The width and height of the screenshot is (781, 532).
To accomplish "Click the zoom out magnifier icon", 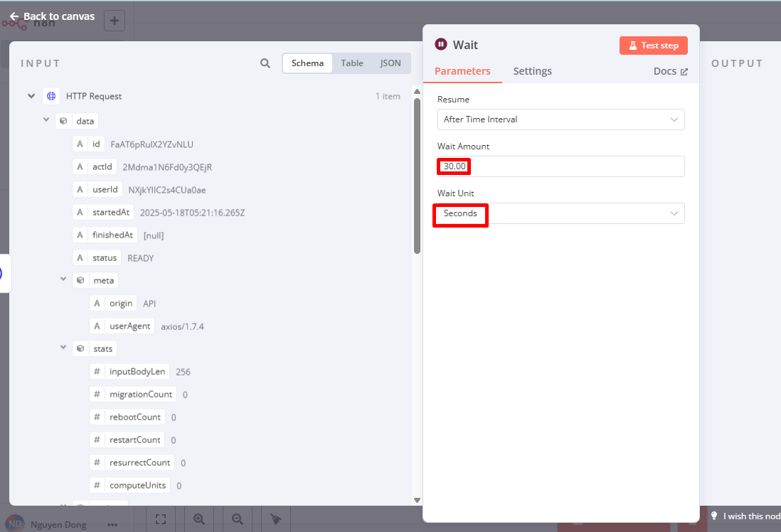I will click(x=238, y=519).
